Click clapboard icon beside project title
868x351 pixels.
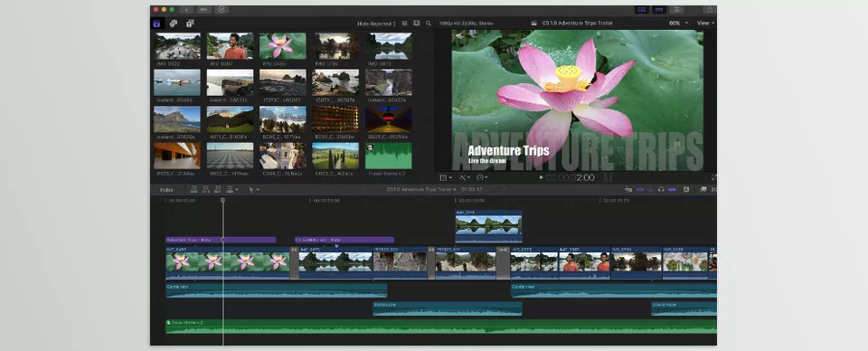point(533,24)
